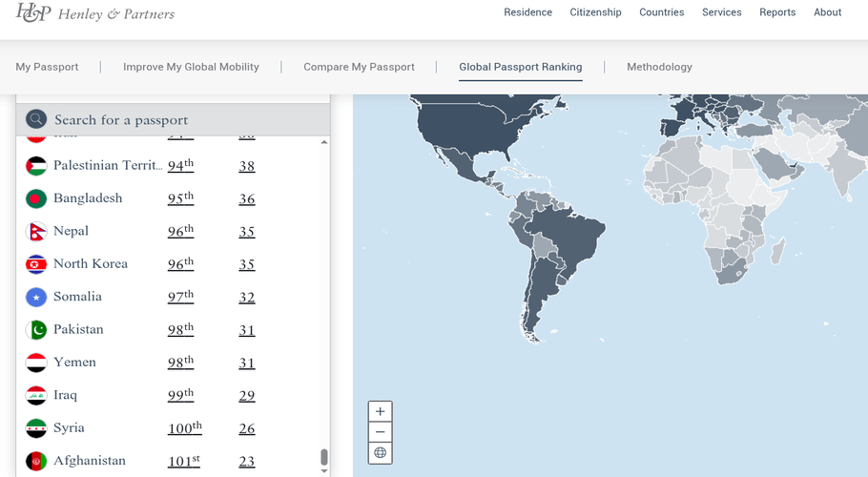Screen dimensions: 868x477
Task: Zoom out of the map with minus button
Action: 381,432
